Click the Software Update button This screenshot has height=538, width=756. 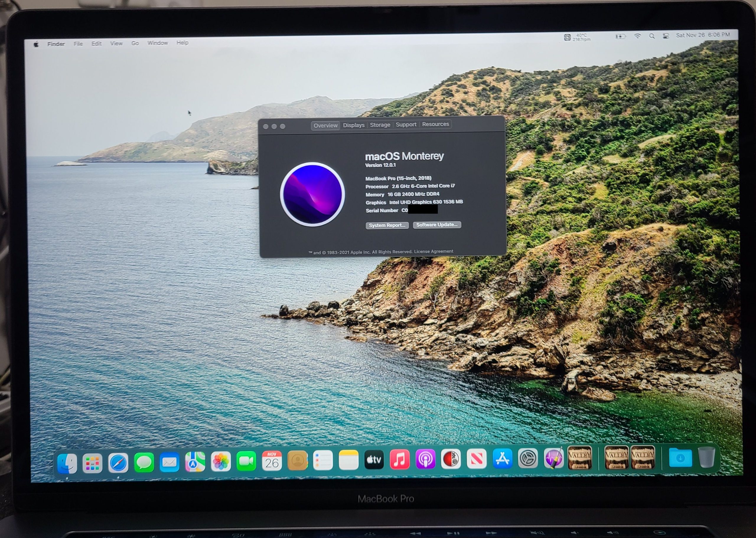(x=437, y=224)
